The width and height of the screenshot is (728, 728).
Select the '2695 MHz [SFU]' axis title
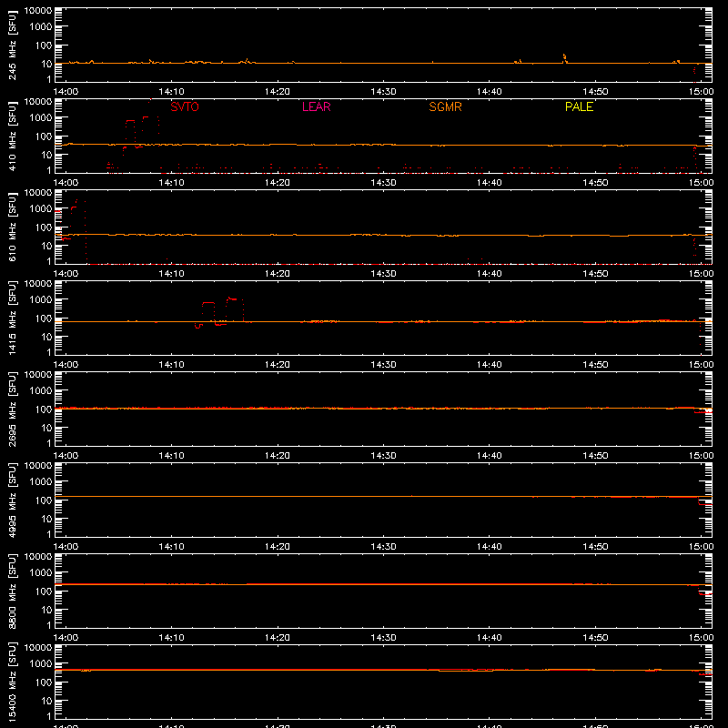point(12,409)
